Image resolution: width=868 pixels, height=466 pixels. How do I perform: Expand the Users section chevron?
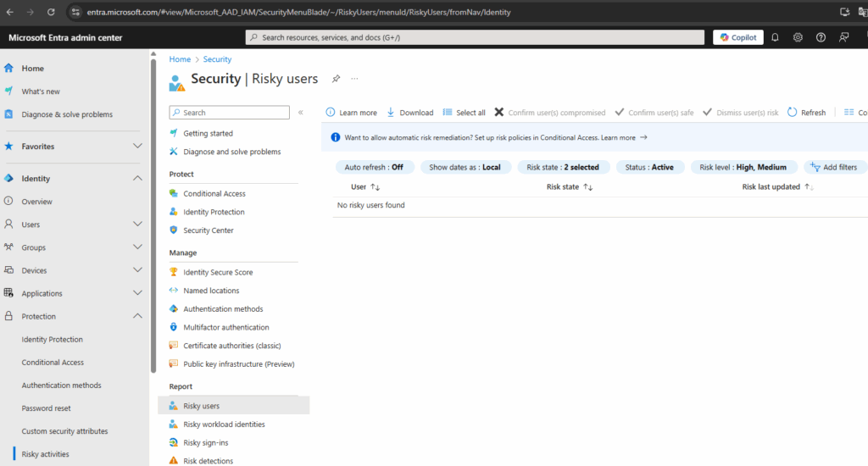click(x=137, y=225)
